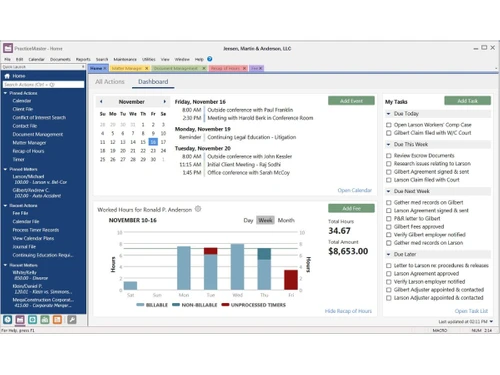The image size is (500, 375).
Task: Click the Wednesday billable hours bar
Action: [x=237, y=267]
